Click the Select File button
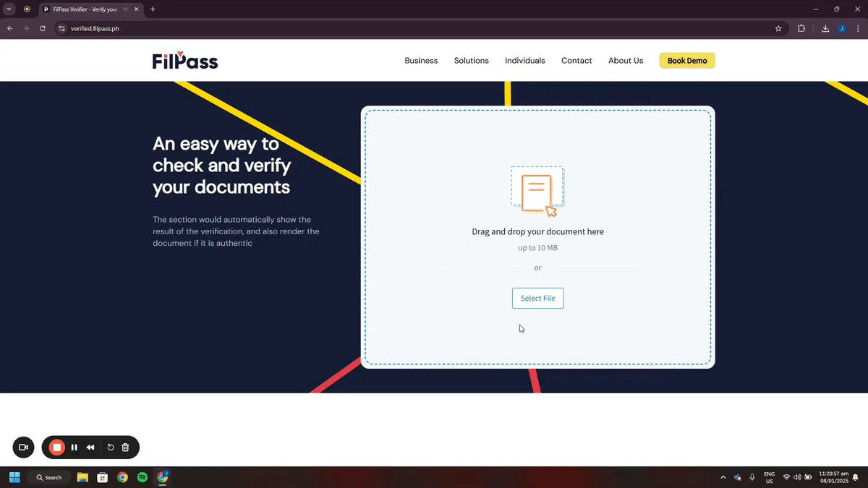The width and height of the screenshot is (868, 488). click(537, 298)
